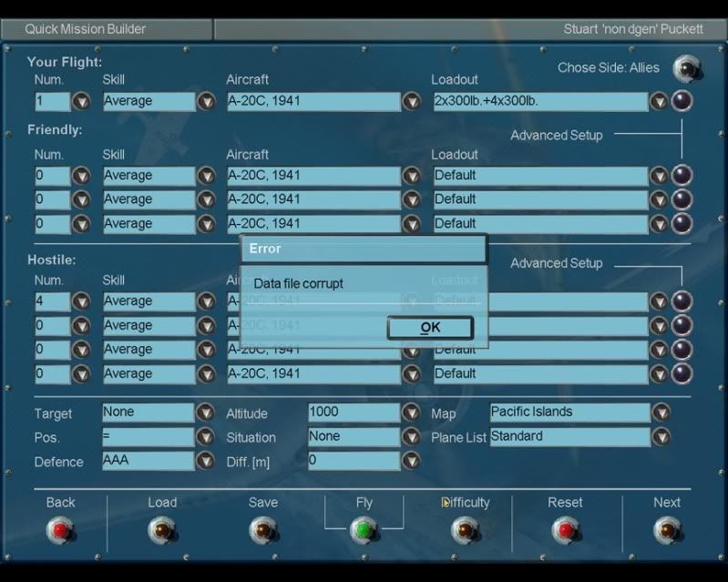
Task: Open the Pos. dropdown arrow
Action: [x=205, y=436]
